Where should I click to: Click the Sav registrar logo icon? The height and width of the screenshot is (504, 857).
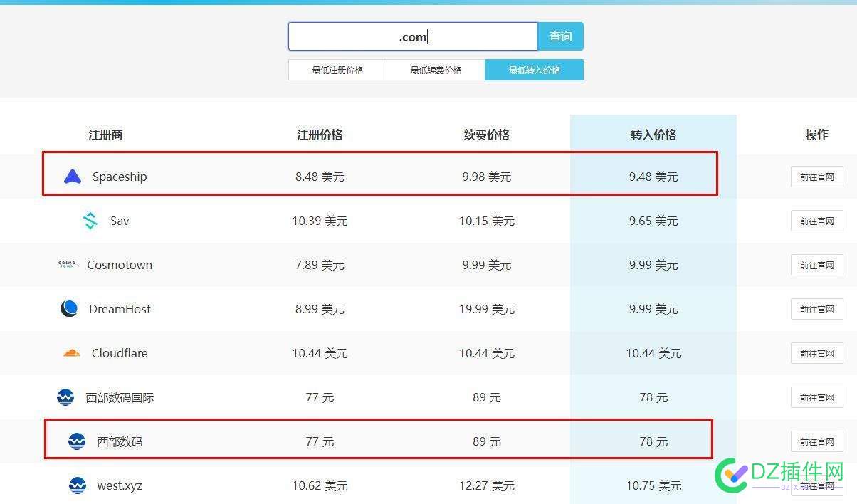tap(90, 221)
